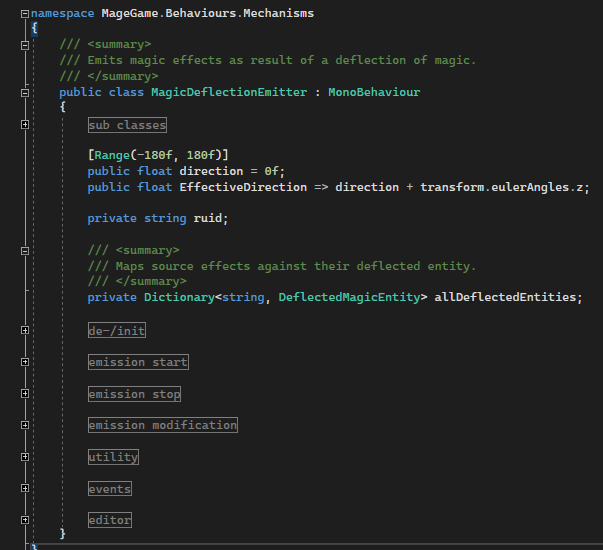The width and height of the screenshot is (603, 550).
Task: Expand the emission stop region using plus icon
Action: pos(25,394)
